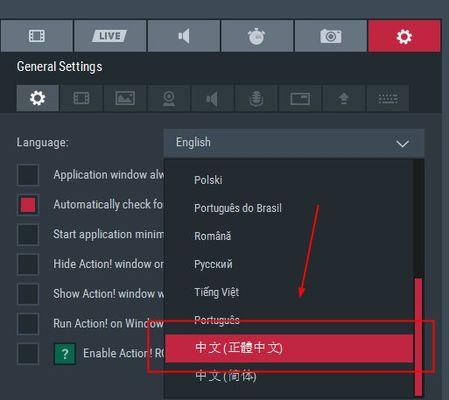
Task: Enable Run Action! on Windows startup checkbox
Action: [28, 324]
